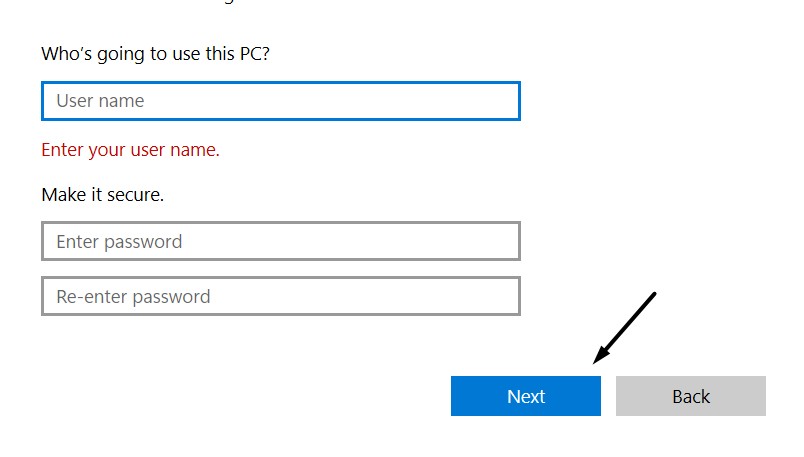The image size is (804, 457).
Task: Place cursor in the User name textbox
Action: pyautogui.click(x=280, y=101)
